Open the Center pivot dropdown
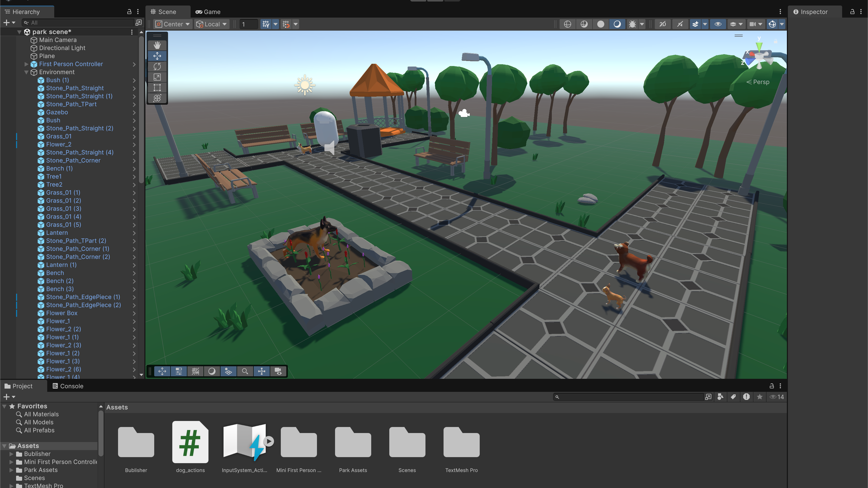The height and width of the screenshot is (488, 868). click(173, 24)
